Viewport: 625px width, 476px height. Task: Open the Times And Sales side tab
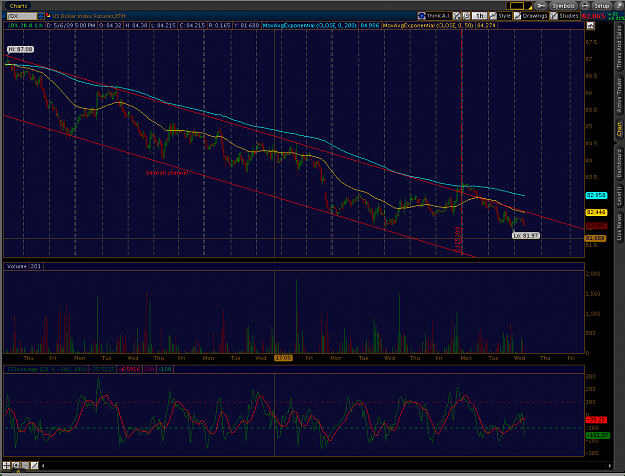tap(619, 47)
